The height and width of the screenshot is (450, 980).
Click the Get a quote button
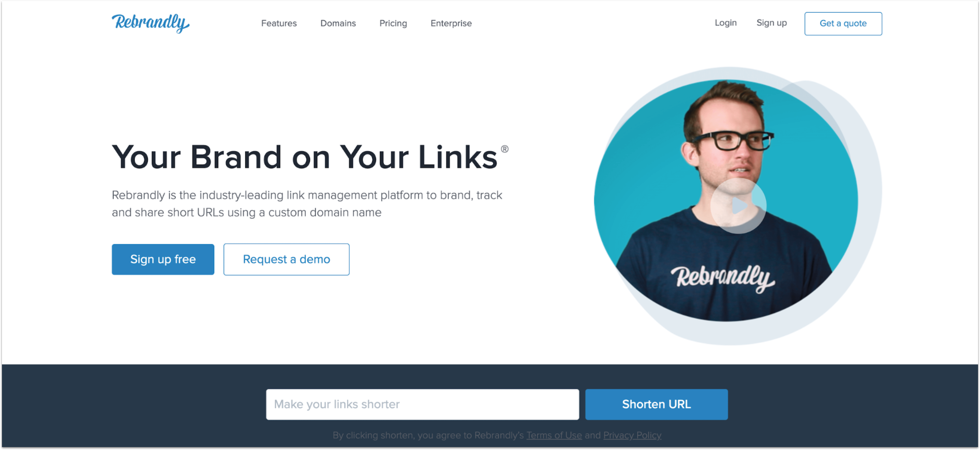coord(843,24)
